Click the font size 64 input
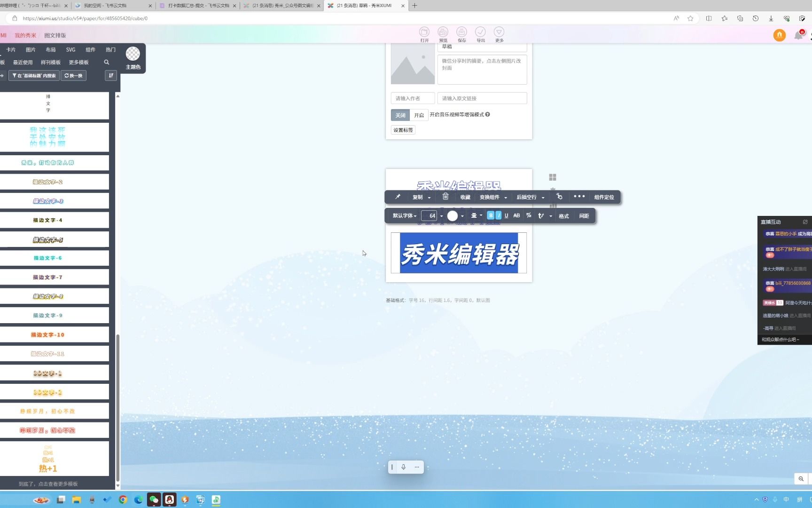 [x=429, y=215]
